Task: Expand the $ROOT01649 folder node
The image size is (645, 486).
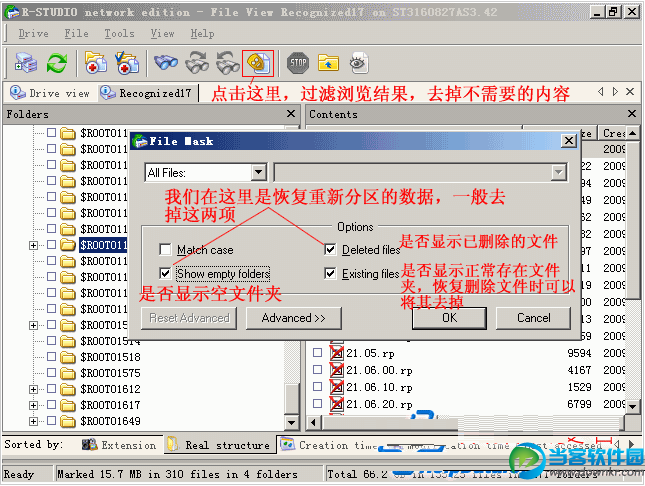Action: coord(34,421)
